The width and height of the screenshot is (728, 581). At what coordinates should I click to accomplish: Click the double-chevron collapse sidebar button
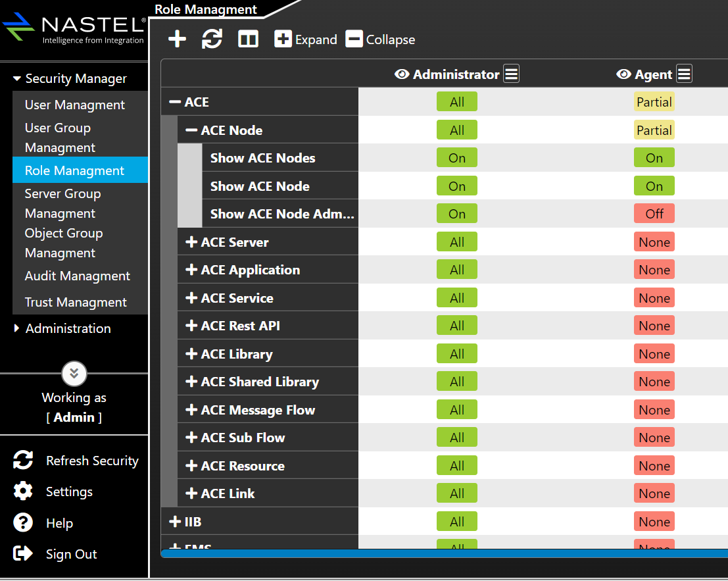[x=74, y=373]
